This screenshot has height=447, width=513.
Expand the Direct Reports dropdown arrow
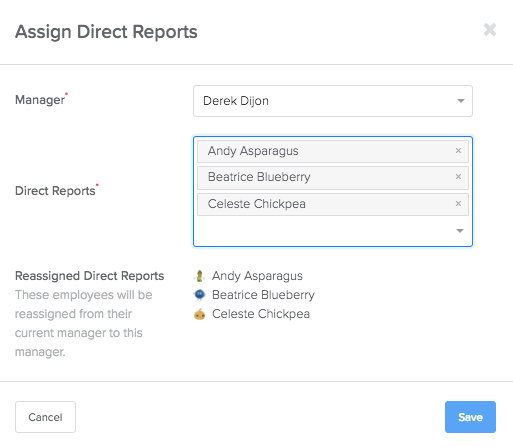pos(460,231)
